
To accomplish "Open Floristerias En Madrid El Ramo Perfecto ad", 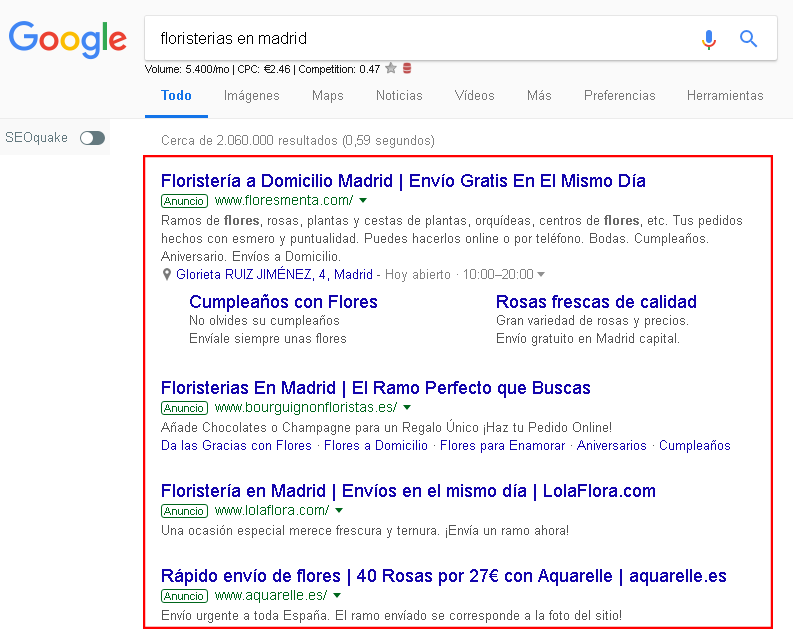I will (376, 388).
